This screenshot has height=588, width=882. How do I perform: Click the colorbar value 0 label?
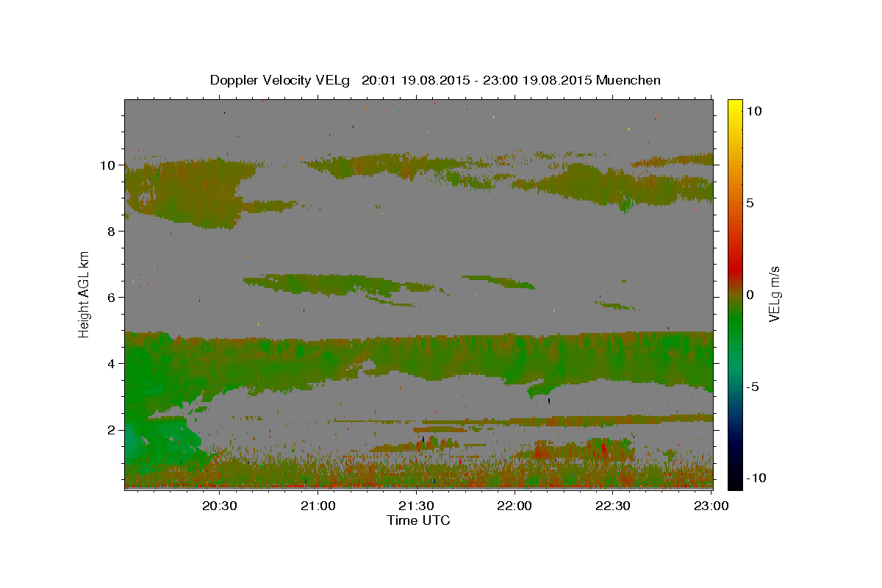pos(750,295)
